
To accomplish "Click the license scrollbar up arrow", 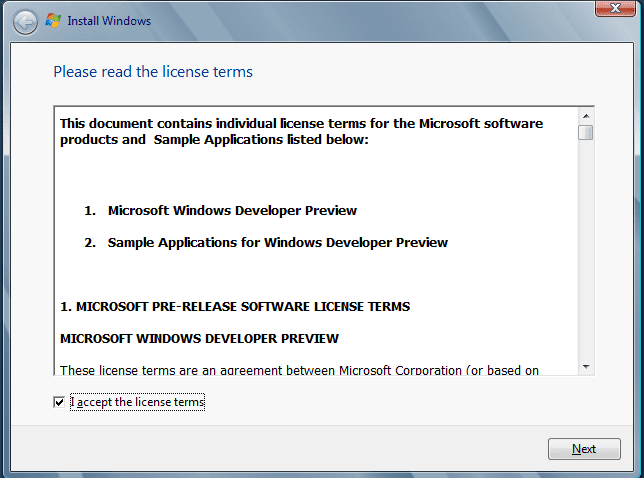I will point(586,116).
